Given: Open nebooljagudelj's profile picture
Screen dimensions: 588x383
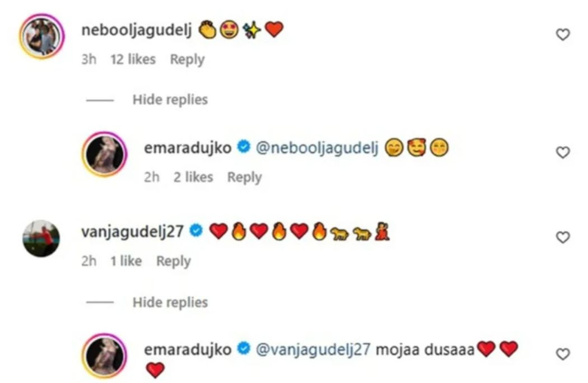Looking at the screenshot, I should (x=41, y=36).
